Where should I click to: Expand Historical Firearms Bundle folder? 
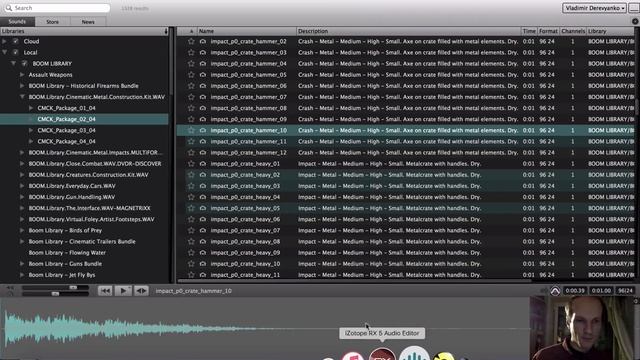[x=22, y=86]
